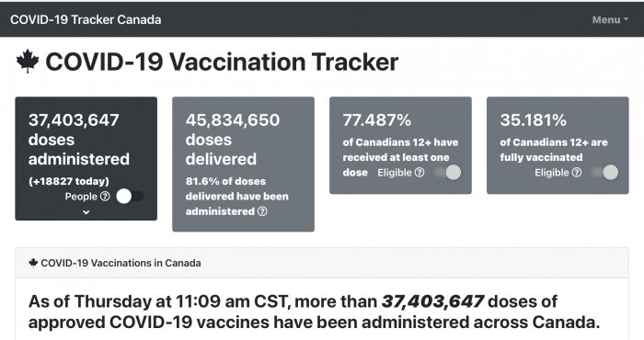The image size is (644, 340).
Task: Select the 45,834,650 doses delivered card
Action: pos(243,164)
